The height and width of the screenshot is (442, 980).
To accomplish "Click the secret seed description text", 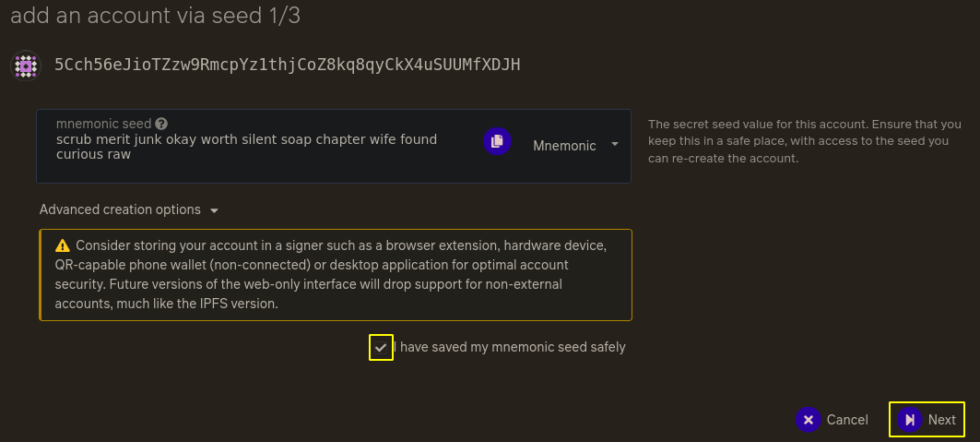I will [805, 141].
